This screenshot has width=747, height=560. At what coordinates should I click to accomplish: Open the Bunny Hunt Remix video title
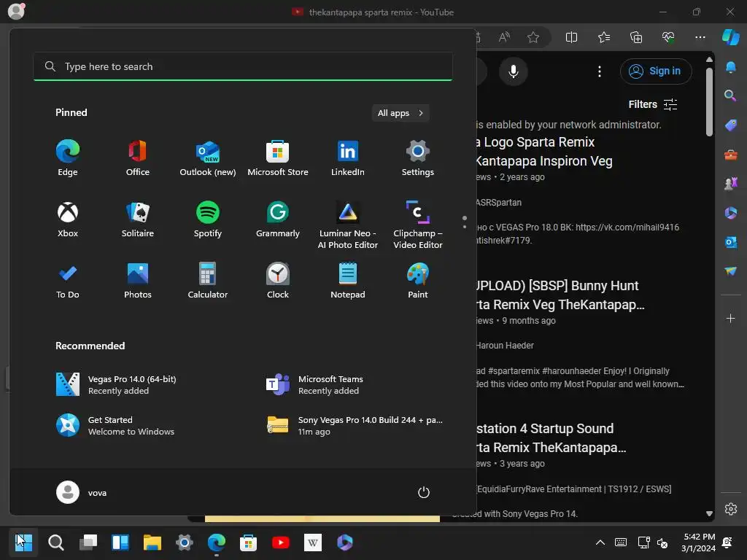pyautogui.click(x=560, y=295)
